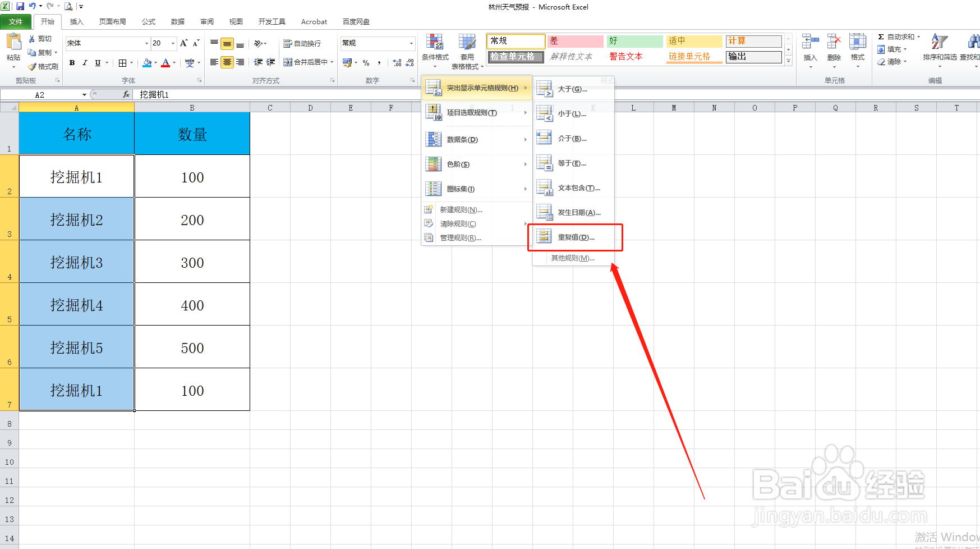Click the fill color bucket
The image size is (980, 549).
pyautogui.click(x=147, y=63)
